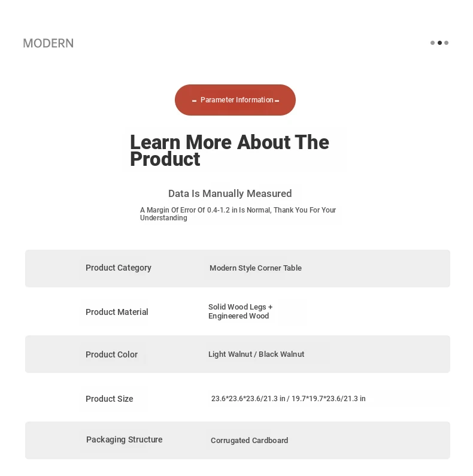Image resolution: width=473 pixels, height=476 pixels.
Task: Select the middle dark pagination dot
Action: click(439, 43)
